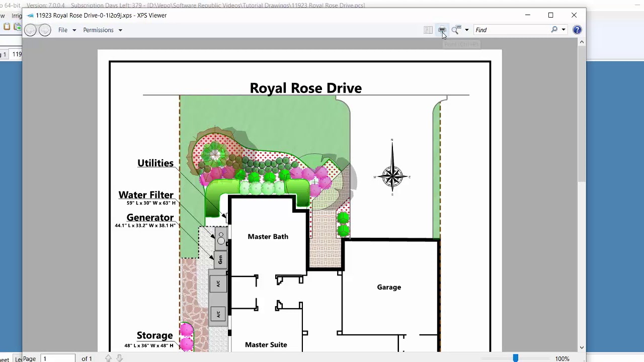Click the 'Utilities' label on the plan
The image size is (644, 362).
[x=155, y=163]
